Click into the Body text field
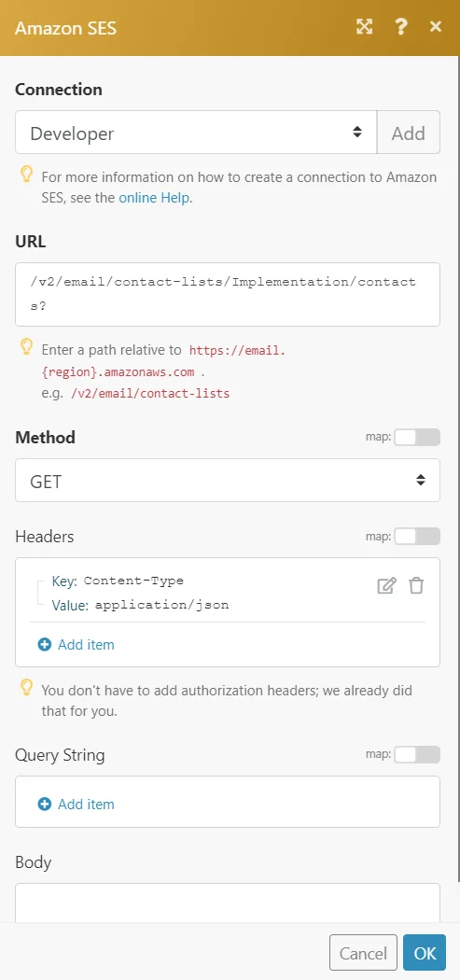 point(228,903)
